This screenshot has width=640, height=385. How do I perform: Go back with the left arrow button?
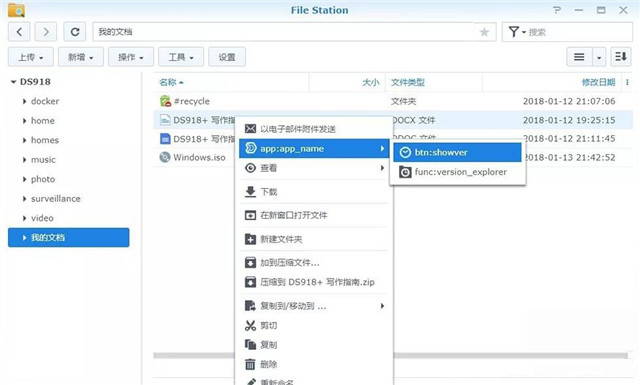[19, 32]
